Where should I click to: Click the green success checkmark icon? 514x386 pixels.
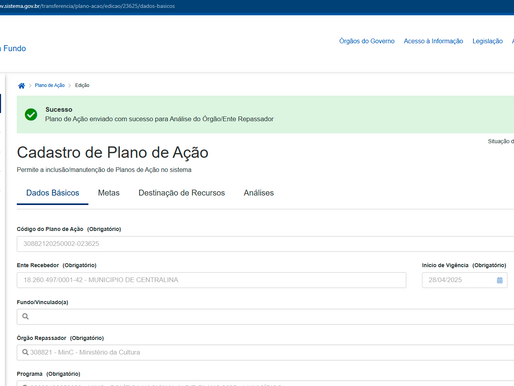[31, 114]
